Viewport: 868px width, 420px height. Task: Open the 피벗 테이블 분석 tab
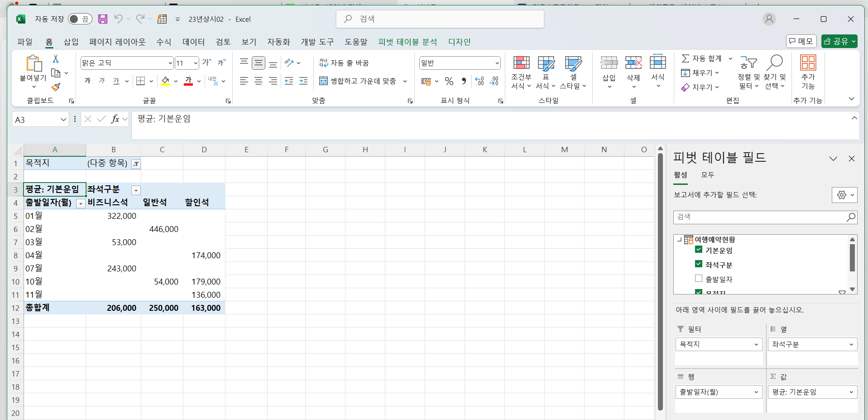point(408,42)
